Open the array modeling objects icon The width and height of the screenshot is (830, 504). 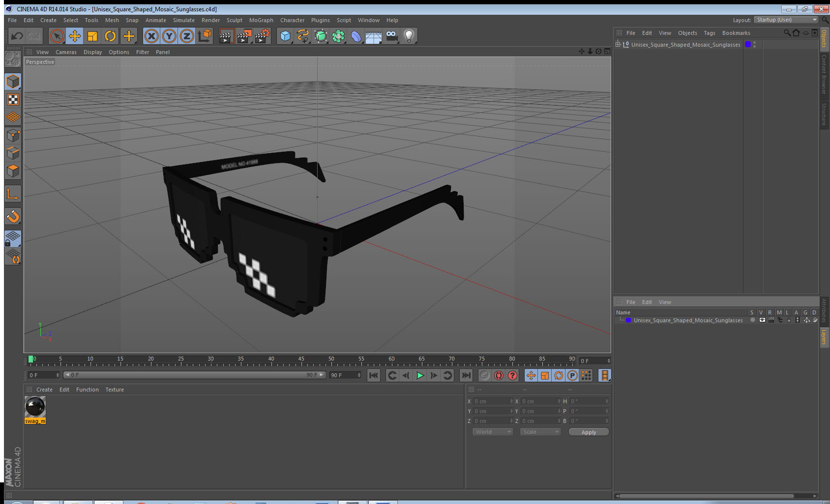click(338, 36)
